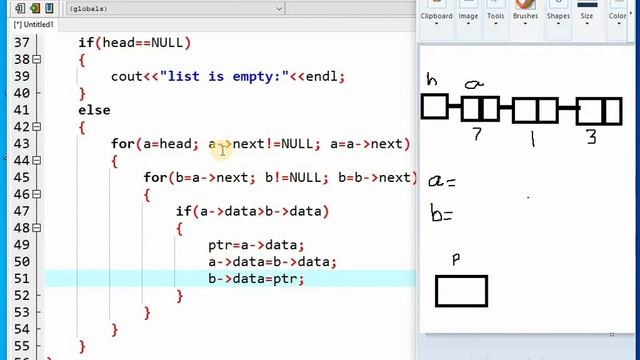Collapse the code fold at line 42

tap(36, 127)
